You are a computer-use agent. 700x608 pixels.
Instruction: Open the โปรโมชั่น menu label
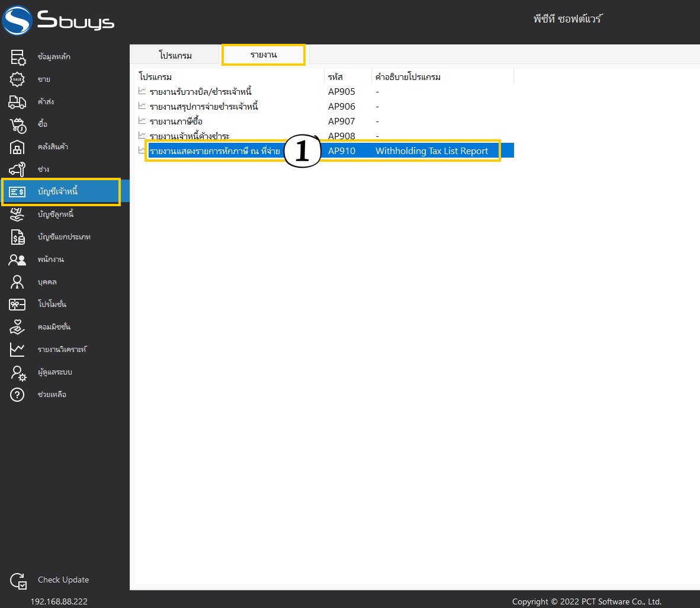point(52,304)
